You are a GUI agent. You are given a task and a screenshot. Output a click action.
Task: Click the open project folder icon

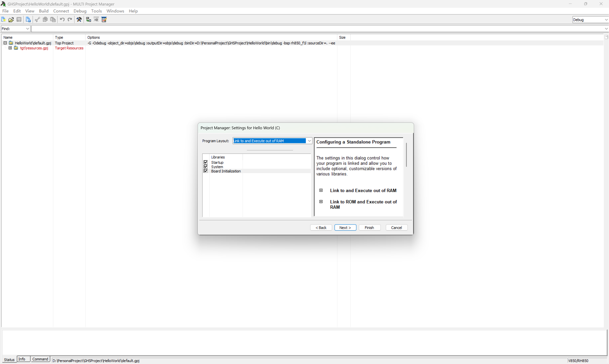pos(11,19)
